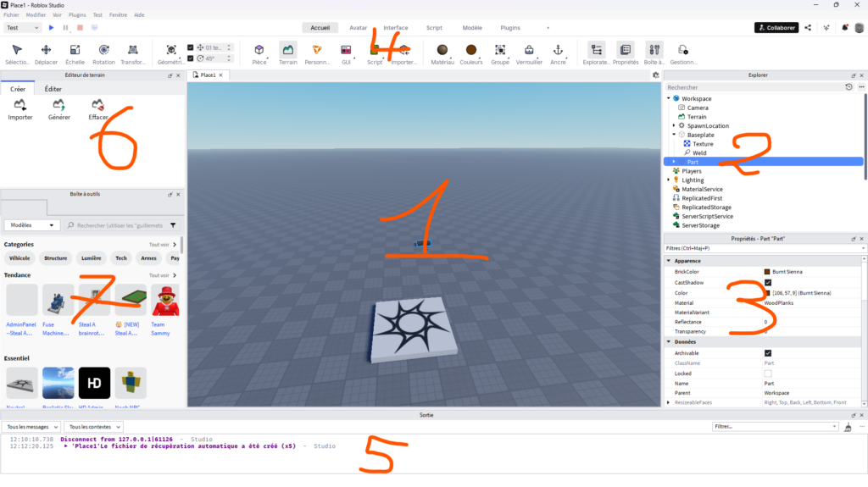Activate the Rotation tool
The width and height of the screenshot is (868, 487).
click(103, 50)
